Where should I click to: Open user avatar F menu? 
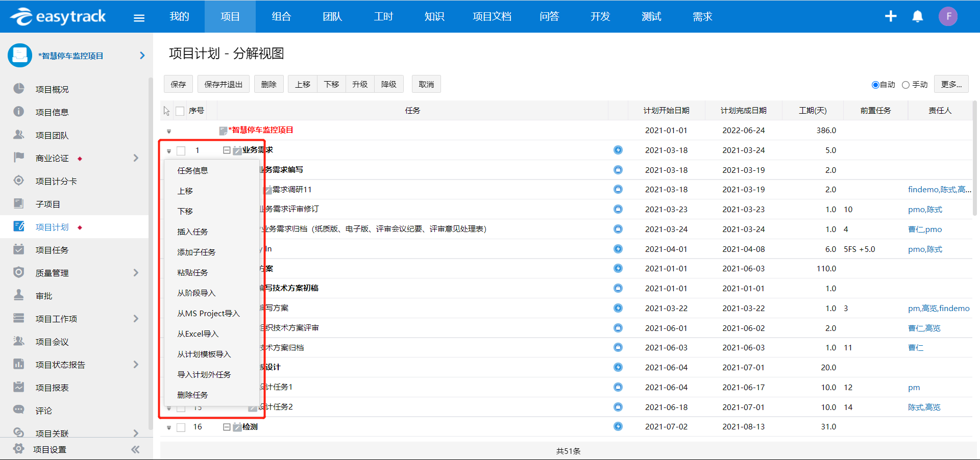tap(948, 16)
